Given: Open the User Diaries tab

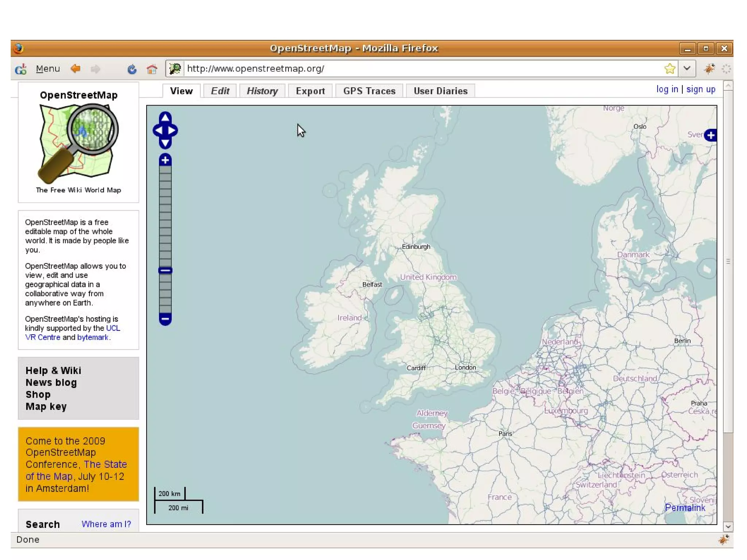Looking at the screenshot, I should pyautogui.click(x=441, y=91).
